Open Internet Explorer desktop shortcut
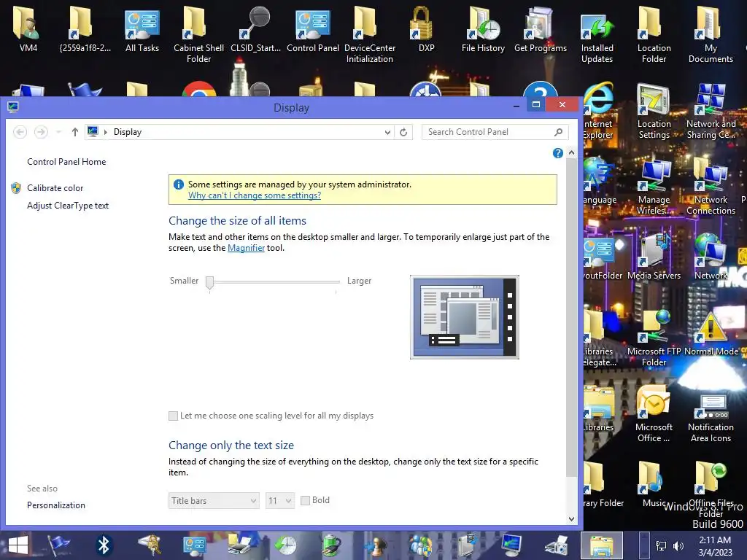 pyautogui.click(x=597, y=112)
